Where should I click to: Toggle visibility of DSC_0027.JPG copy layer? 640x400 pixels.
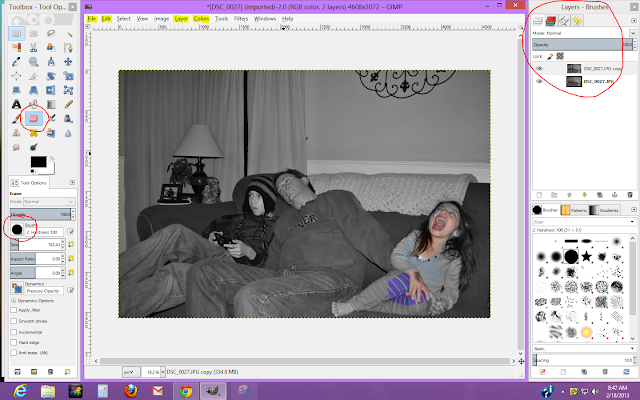540,69
